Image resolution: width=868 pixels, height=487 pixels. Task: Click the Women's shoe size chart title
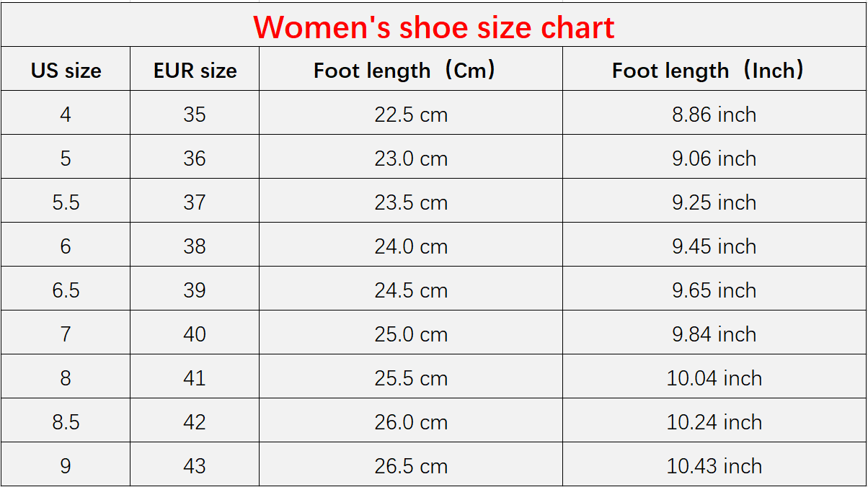tap(433, 27)
